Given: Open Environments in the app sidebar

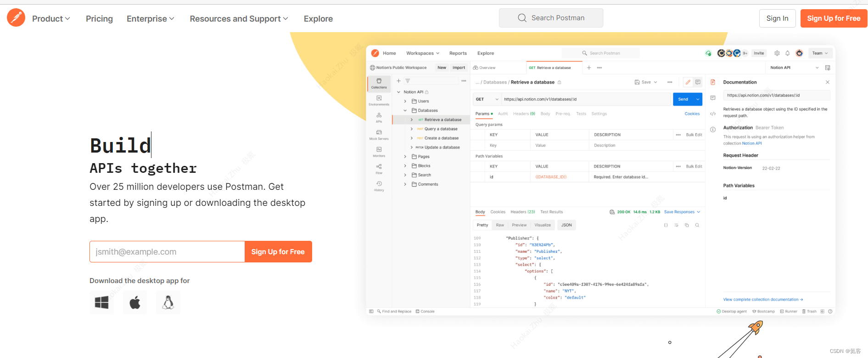Looking at the screenshot, I should click(x=379, y=101).
